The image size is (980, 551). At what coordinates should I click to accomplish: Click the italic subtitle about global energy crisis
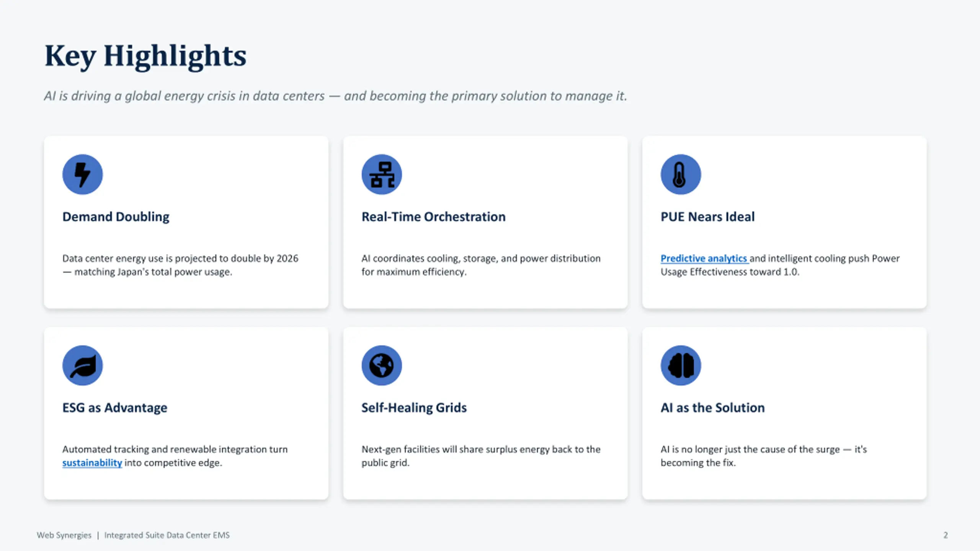click(x=335, y=96)
